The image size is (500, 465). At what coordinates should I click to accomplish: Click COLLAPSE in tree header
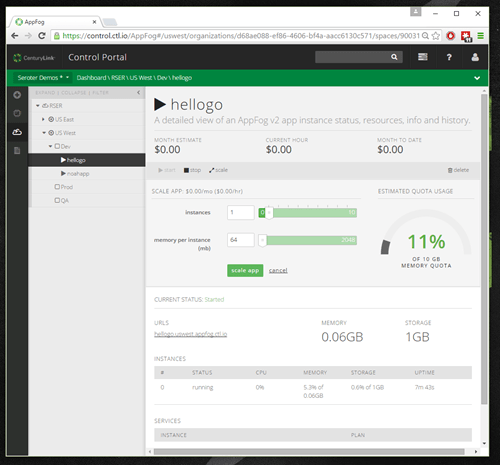(74, 93)
